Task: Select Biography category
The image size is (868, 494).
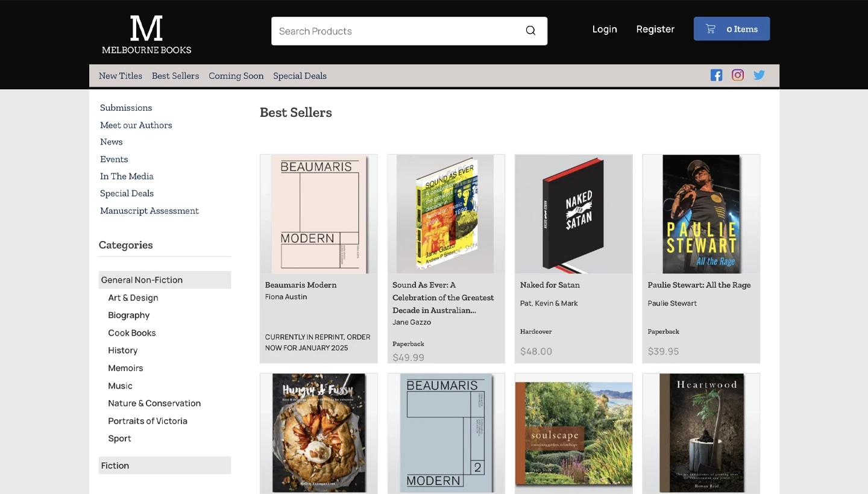Action: tap(129, 315)
